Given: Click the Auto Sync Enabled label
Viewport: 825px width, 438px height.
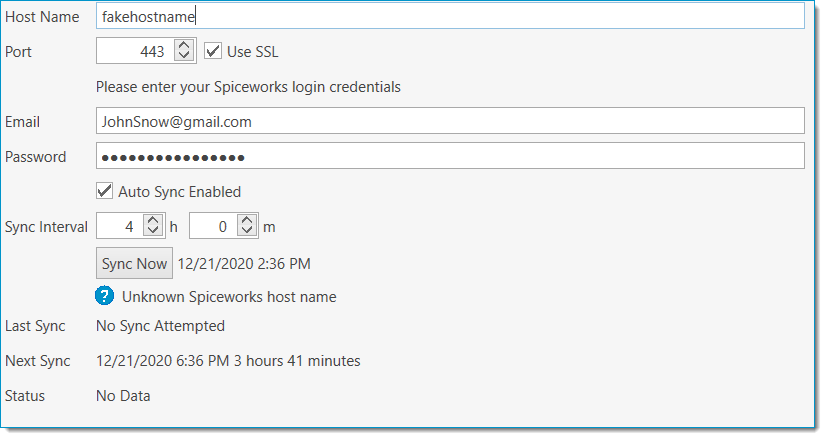Looking at the screenshot, I should [179, 192].
